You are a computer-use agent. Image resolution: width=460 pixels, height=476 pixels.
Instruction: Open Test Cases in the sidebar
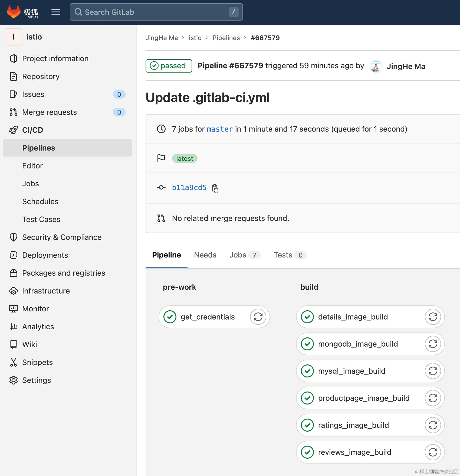pos(41,219)
